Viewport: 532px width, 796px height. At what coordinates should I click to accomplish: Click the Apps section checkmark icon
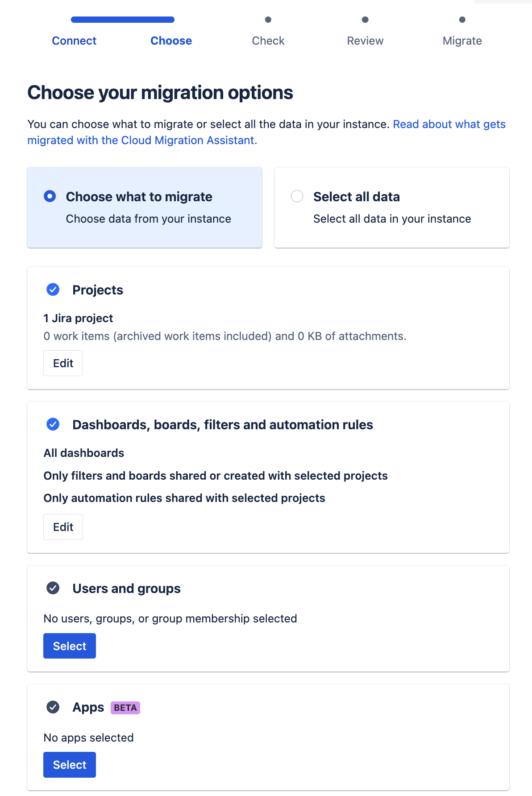coord(53,707)
